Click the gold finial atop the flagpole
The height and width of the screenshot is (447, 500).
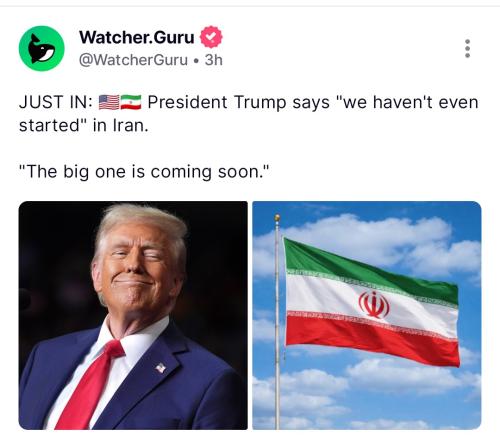point(277,218)
